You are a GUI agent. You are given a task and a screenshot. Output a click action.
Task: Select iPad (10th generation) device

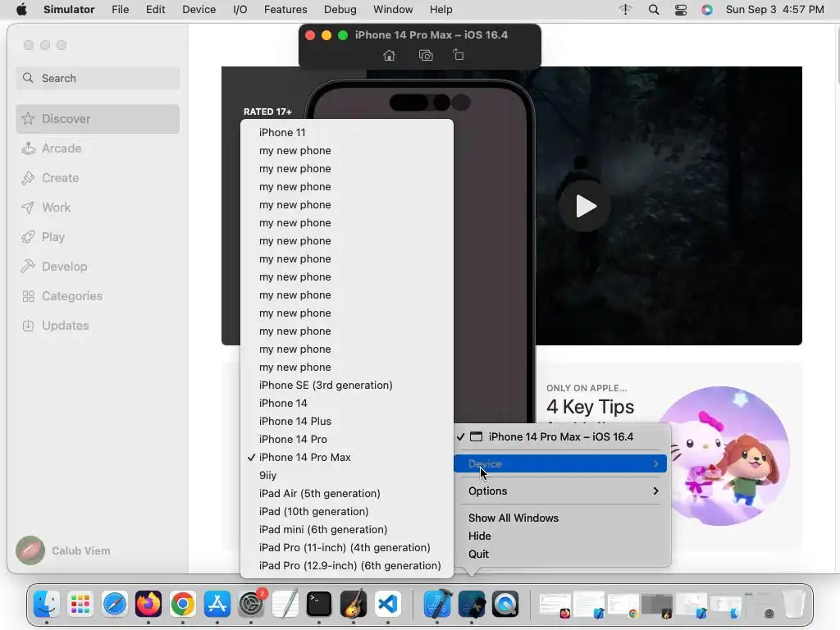[x=347, y=512]
